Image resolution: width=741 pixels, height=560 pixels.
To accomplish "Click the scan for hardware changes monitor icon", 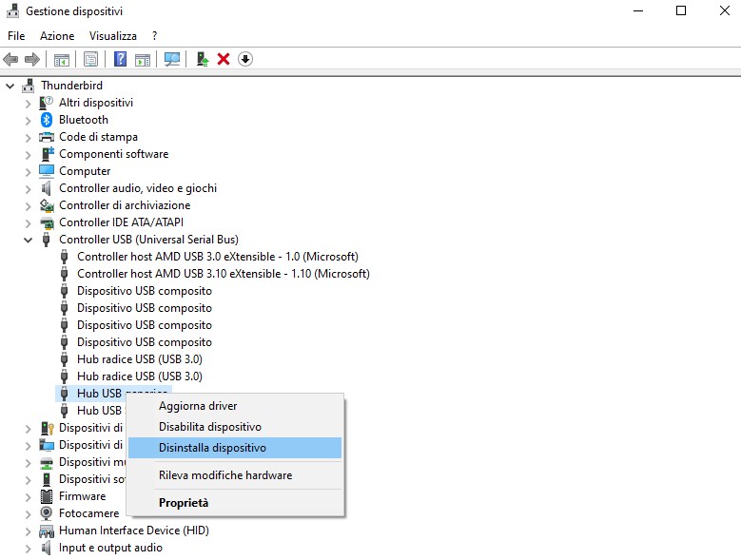I will [172, 59].
